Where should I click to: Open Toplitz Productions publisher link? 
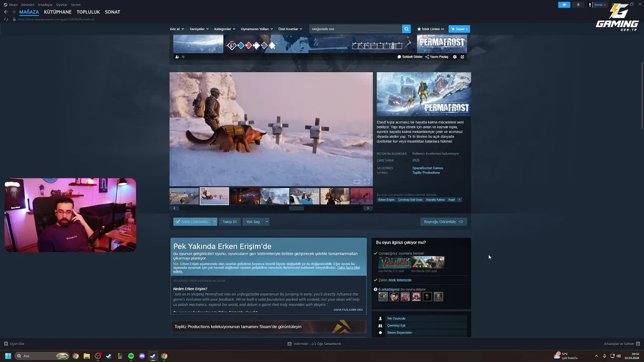(426, 172)
